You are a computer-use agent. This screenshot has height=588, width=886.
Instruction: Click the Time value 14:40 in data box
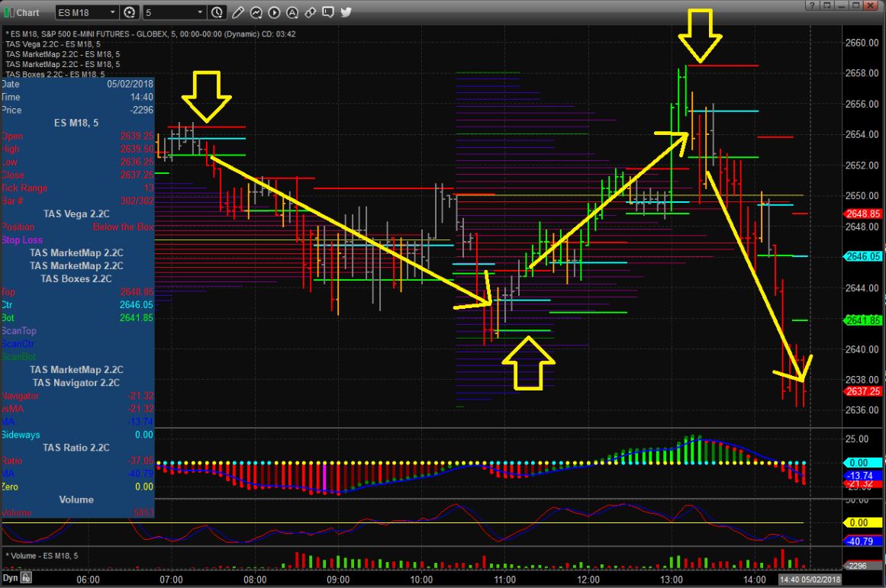[x=142, y=97]
